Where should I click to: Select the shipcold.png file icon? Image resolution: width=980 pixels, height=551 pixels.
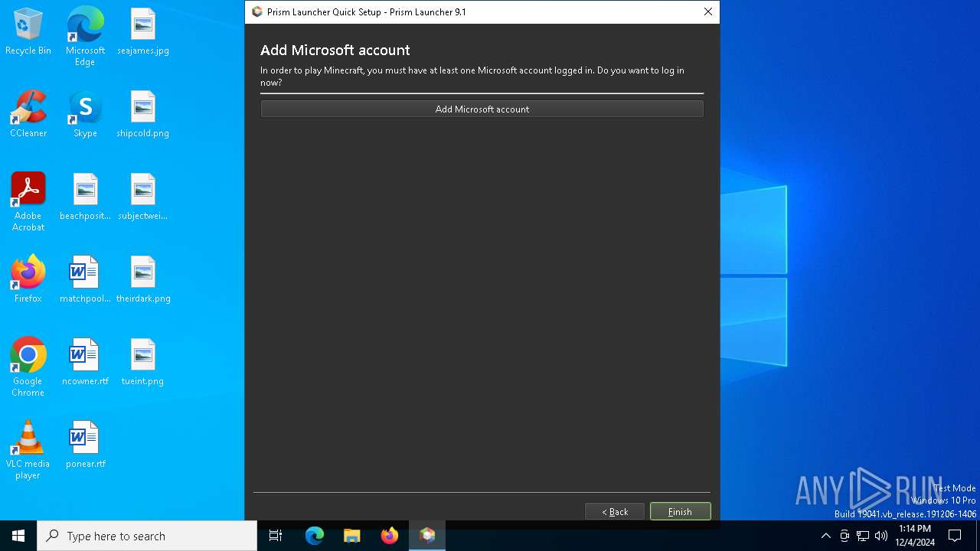point(143,115)
